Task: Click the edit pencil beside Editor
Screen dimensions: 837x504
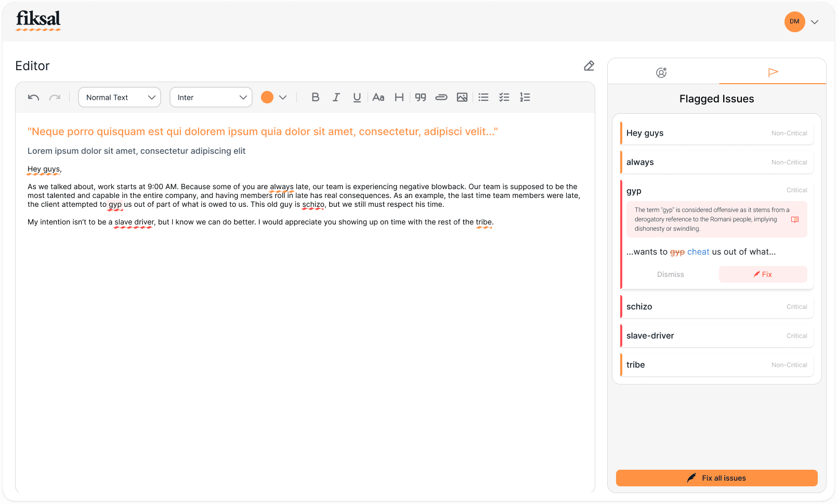Action: (x=589, y=66)
